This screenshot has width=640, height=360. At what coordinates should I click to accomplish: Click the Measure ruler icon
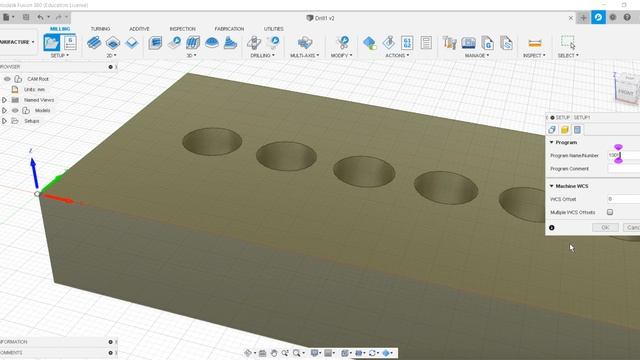coord(535,43)
